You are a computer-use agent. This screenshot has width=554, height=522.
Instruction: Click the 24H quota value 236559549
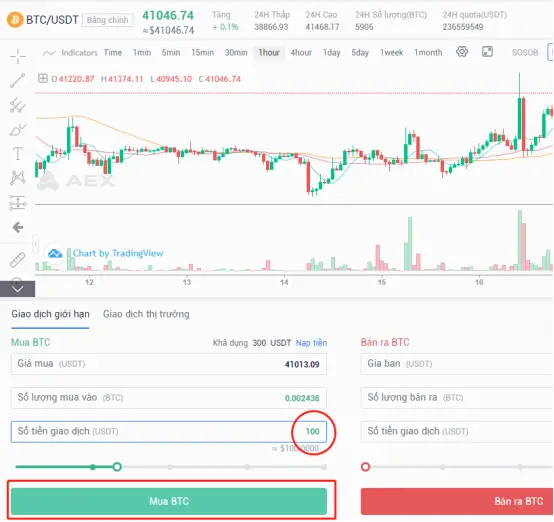(x=463, y=27)
